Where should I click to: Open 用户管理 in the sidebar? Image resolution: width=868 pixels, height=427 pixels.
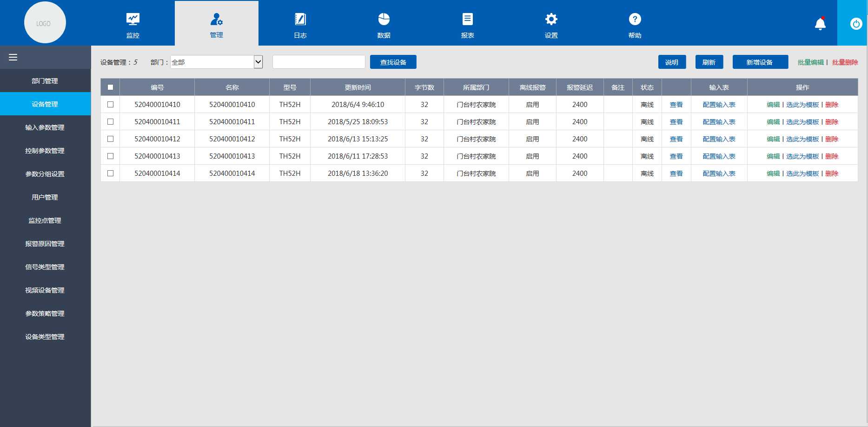[x=45, y=197]
